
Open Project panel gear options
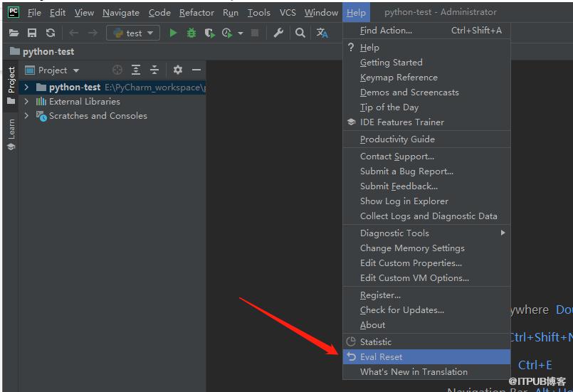tap(178, 70)
